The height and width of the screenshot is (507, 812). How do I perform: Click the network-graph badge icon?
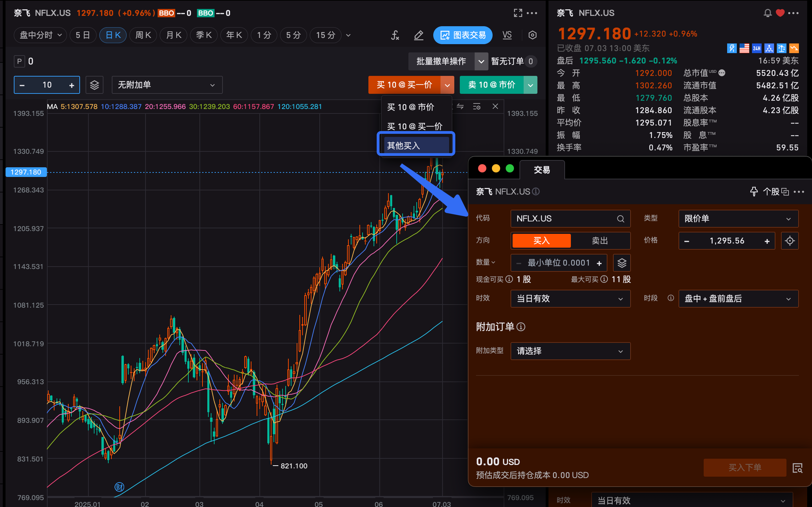(x=769, y=48)
